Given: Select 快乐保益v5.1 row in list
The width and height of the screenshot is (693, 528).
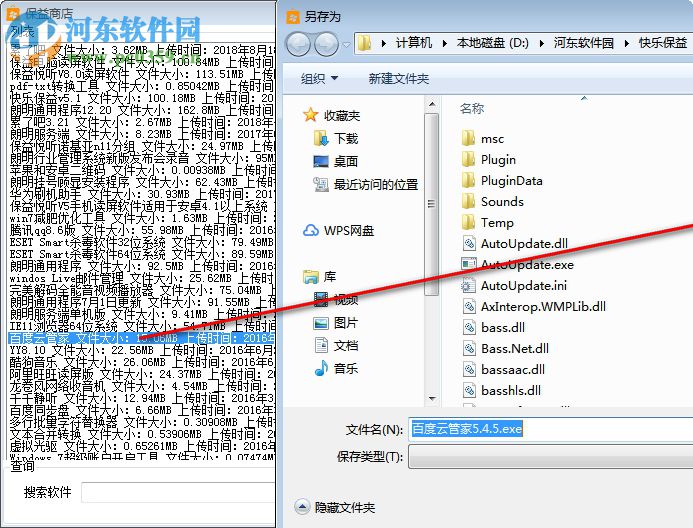Looking at the screenshot, I should click(x=141, y=98).
